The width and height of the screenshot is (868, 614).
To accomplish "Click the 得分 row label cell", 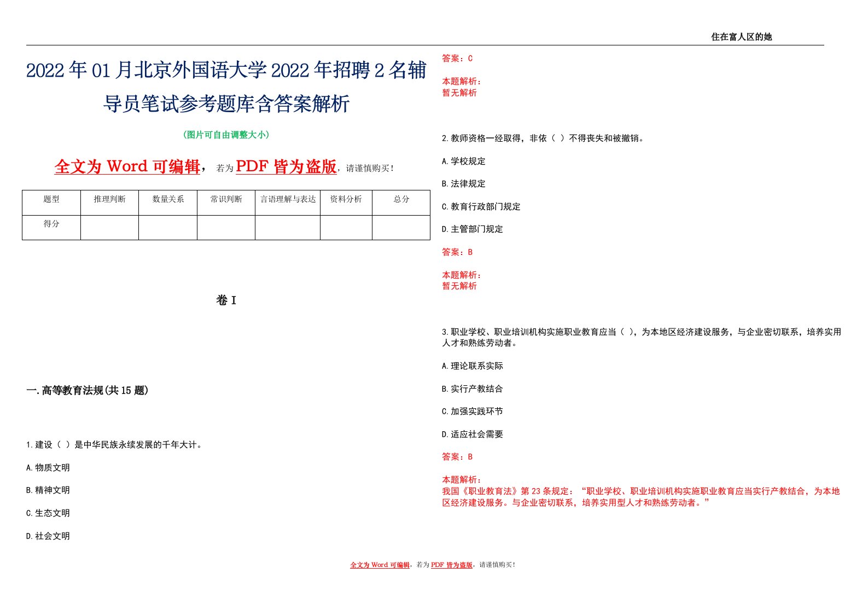I will click(51, 227).
